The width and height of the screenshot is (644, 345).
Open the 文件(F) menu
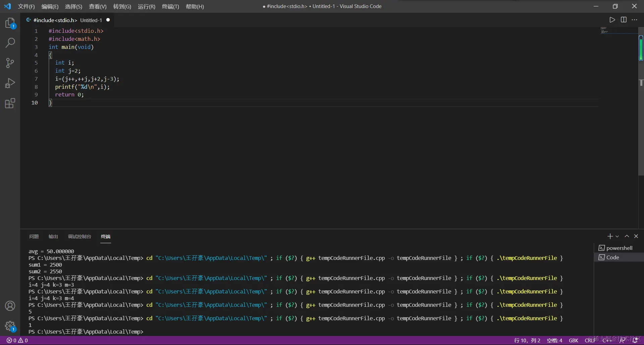pos(26,6)
